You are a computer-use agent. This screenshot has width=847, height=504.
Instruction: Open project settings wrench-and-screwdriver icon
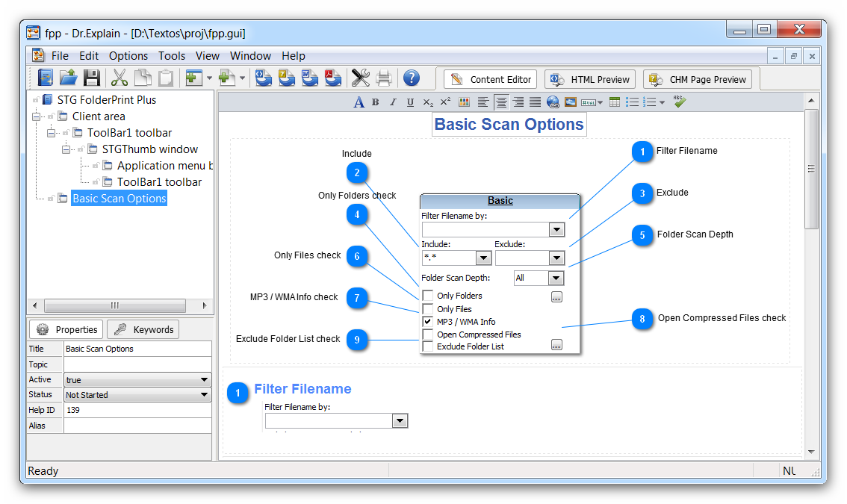click(x=361, y=78)
